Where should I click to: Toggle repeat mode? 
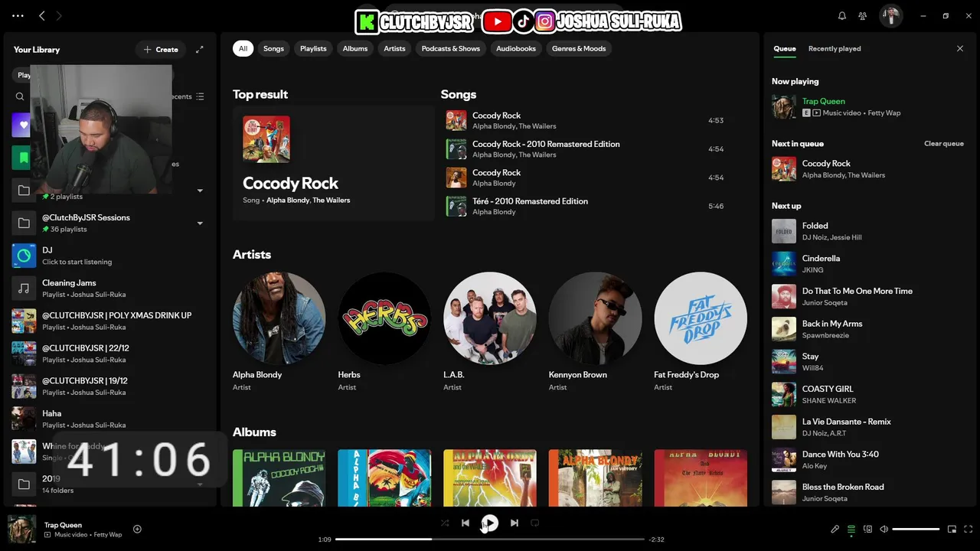[x=535, y=523]
